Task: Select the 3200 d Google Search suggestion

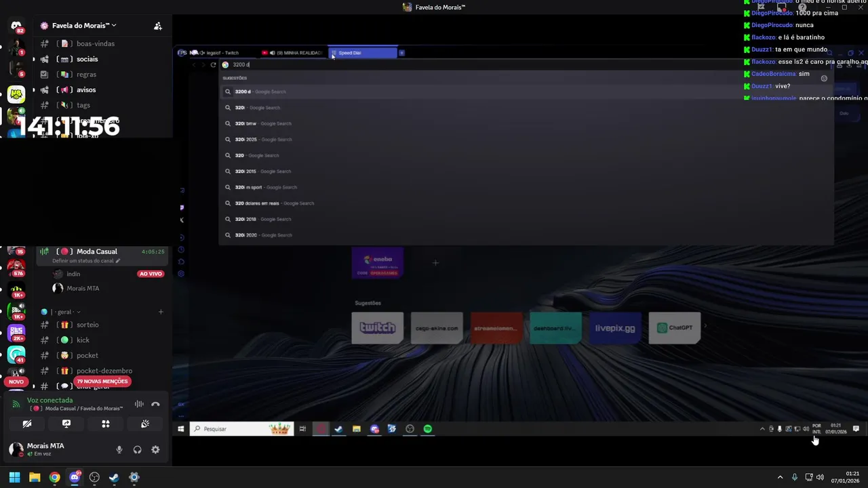Action: coord(526,91)
